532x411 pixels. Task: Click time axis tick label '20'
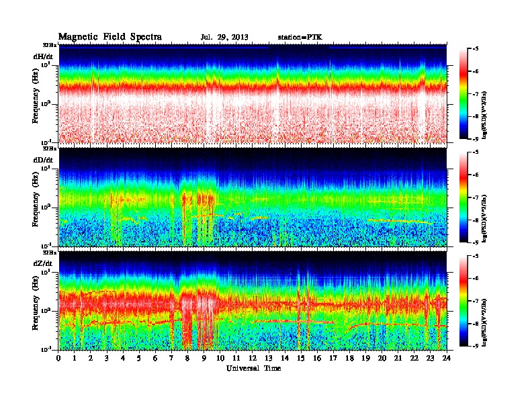382,358
